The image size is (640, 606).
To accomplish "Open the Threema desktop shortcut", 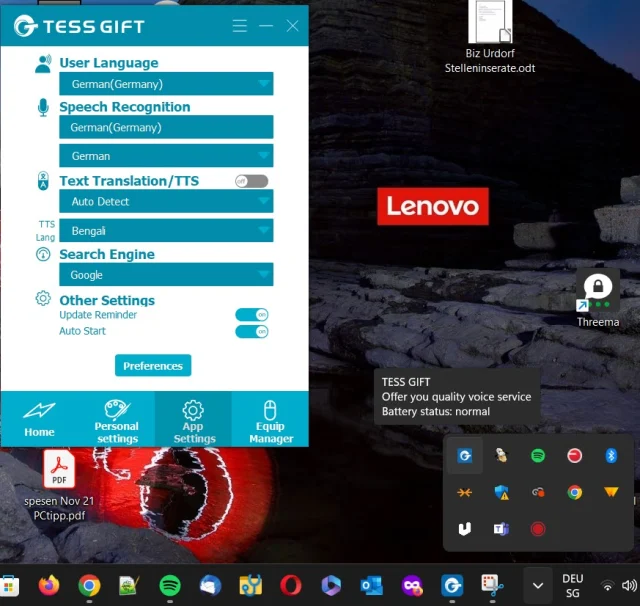I will click(598, 300).
